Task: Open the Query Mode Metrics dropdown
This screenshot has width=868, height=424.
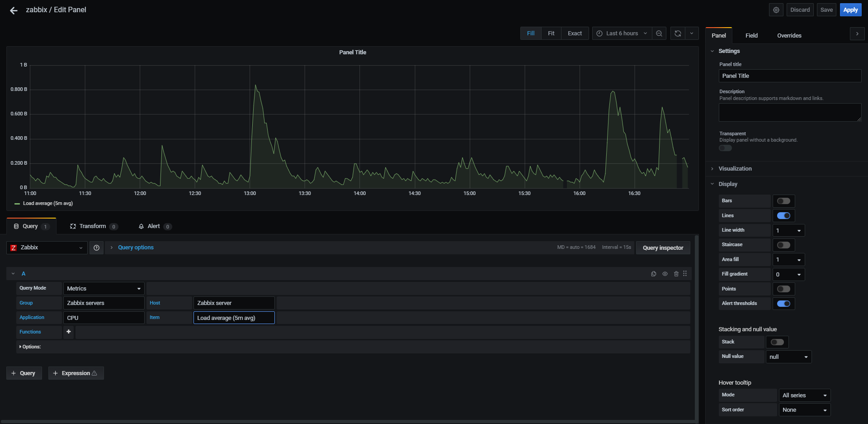Action: (x=104, y=288)
